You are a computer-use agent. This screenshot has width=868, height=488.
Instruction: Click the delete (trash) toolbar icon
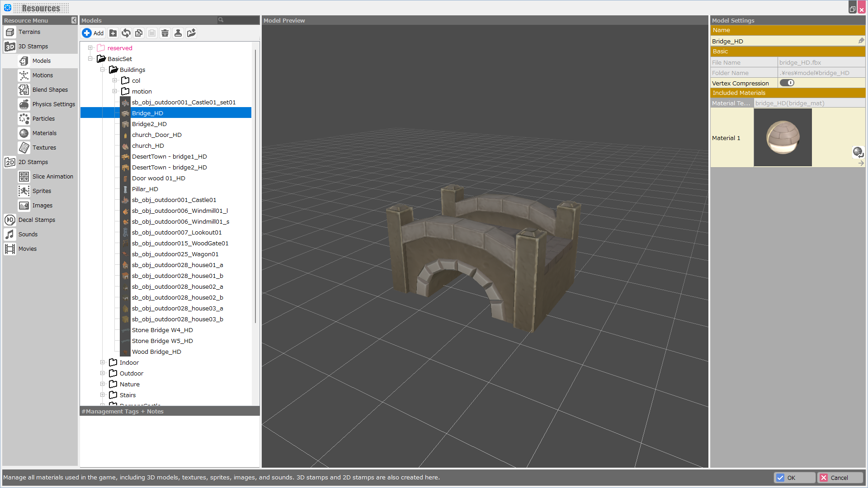tap(165, 33)
